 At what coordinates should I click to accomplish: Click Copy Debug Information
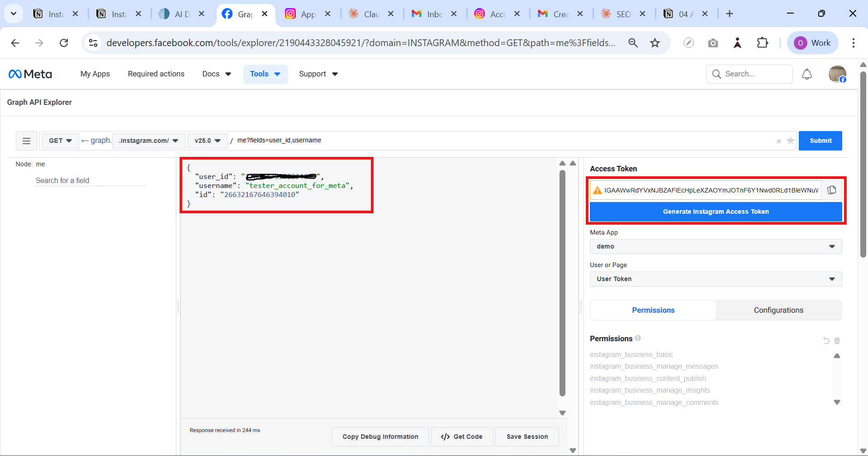pyautogui.click(x=380, y=437)
